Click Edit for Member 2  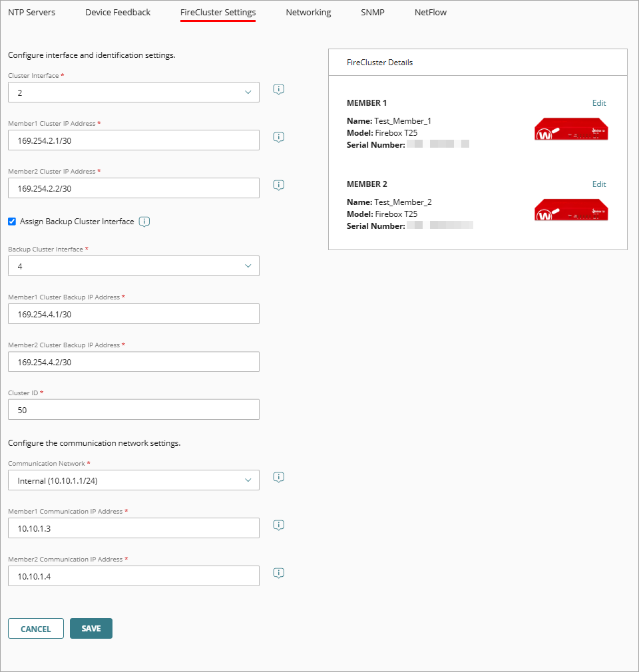598,184
